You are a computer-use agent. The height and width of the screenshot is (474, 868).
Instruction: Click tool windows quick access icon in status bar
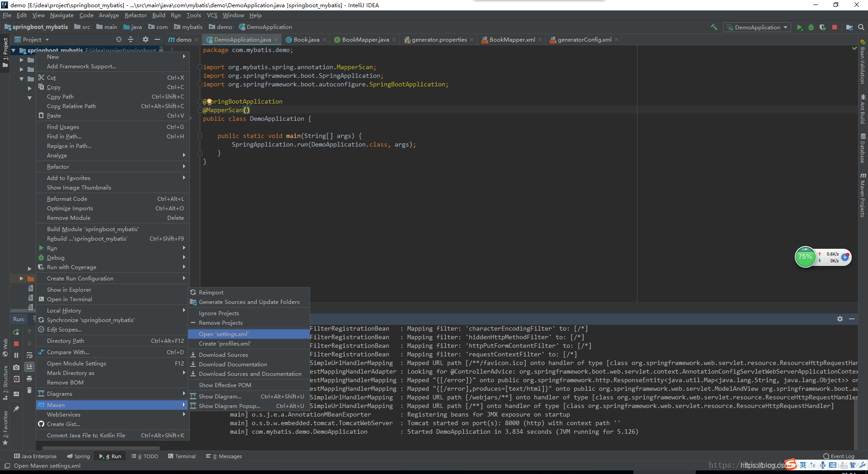[7, 466]
